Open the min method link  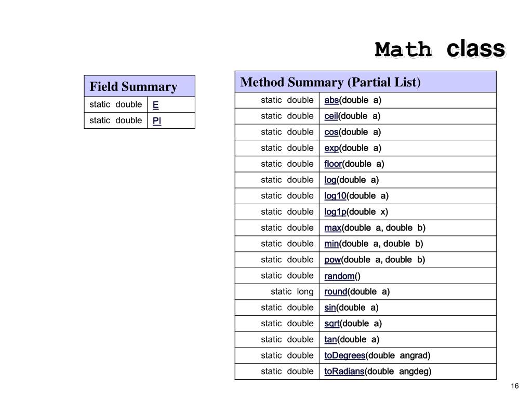point(331,244)
